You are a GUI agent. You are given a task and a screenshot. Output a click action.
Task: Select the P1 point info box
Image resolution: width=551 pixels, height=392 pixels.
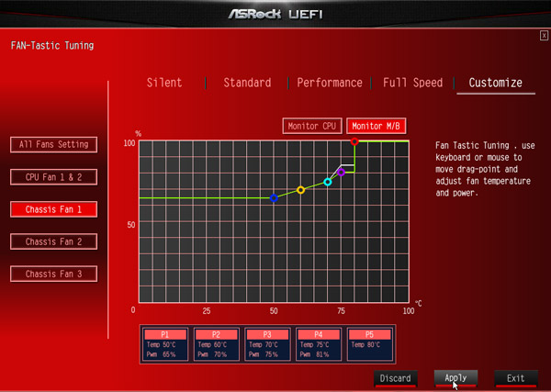[165, 344]
